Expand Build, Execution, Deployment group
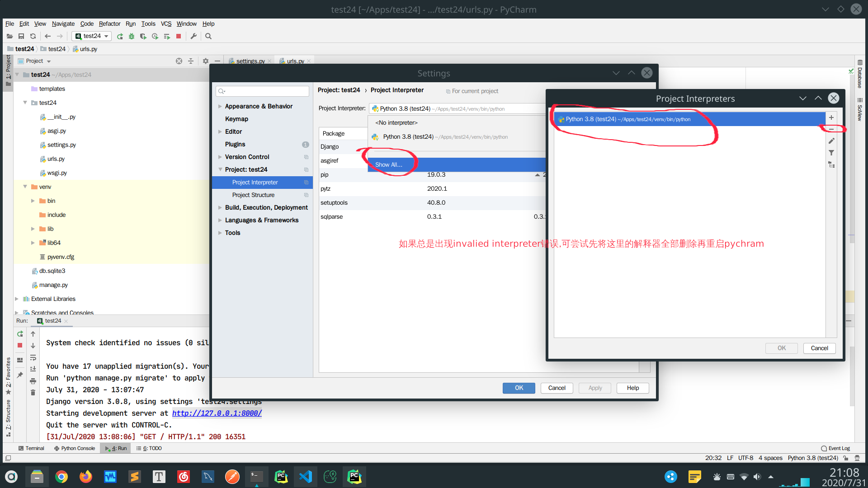The height and width of the screenshot is (488, 868). pyautogui.click(x=220, y=207)
